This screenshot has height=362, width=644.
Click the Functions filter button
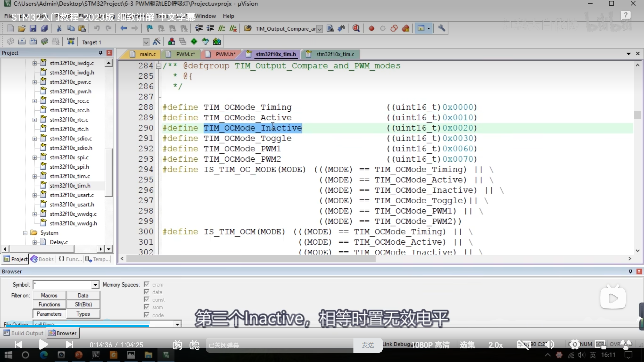pyautogui.click(x=49, y=304)
